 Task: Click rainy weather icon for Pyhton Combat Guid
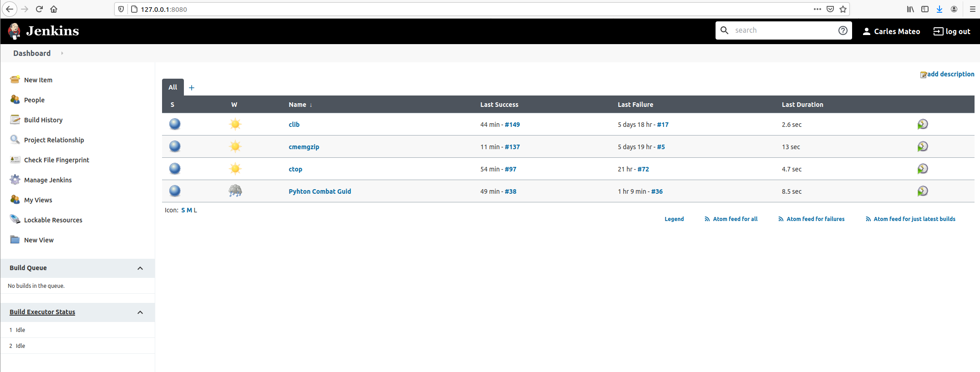(235, 191)
